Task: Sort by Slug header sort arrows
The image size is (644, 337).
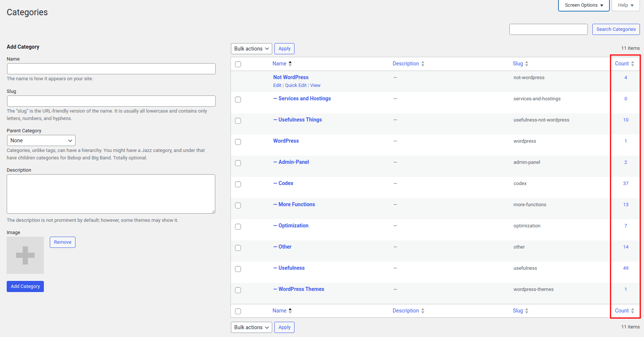Action: pos(527,64)
